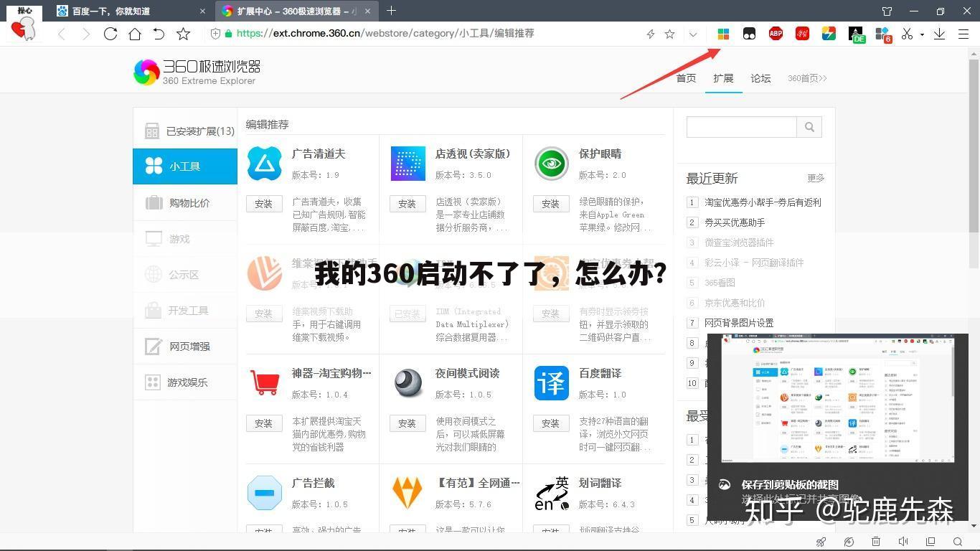The image size is (980, 551).
Task: Open a new tab with plus button
Action: [x=391, y=11]
